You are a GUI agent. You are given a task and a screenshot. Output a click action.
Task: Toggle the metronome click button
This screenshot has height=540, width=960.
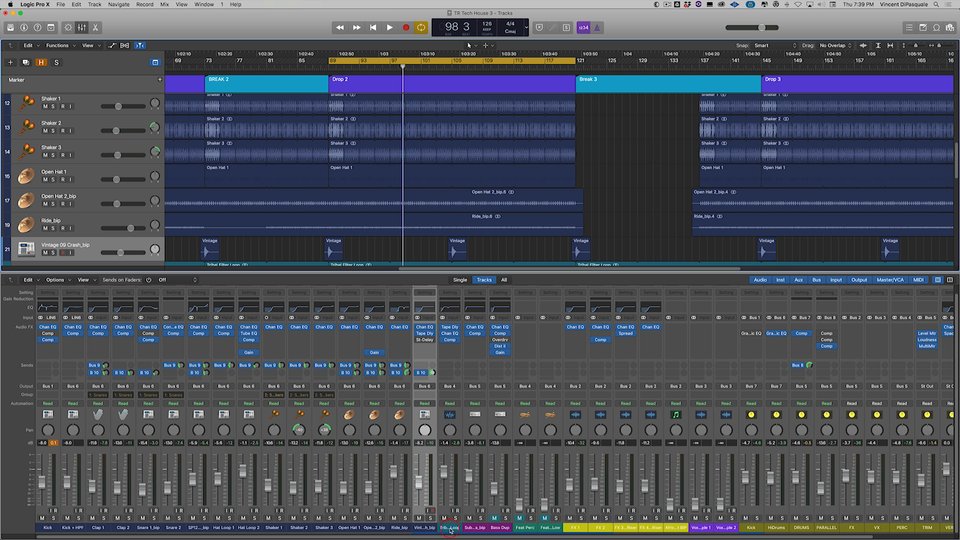tap(598, 28)
